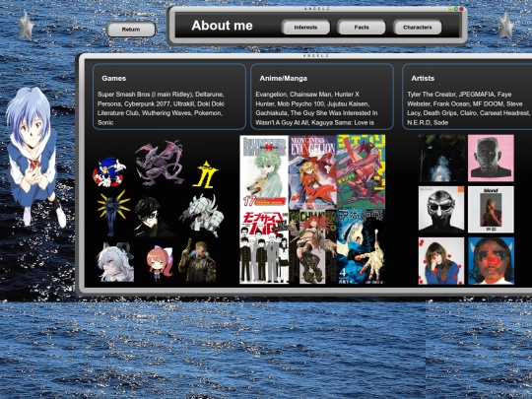The image size is (532, 399).
Task: Click the artists list text starting Tyler The Creator
Action: pyautogui.click(x=468, y=108)
